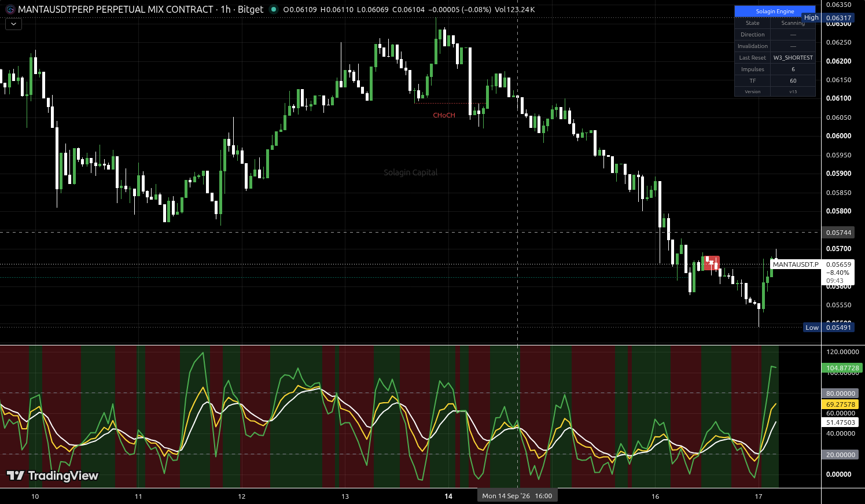The width and height of the screenshot is (865, 504).
Task: Click the MANTAUSDTPERP symbol logo icon
Action: point(10,9)
